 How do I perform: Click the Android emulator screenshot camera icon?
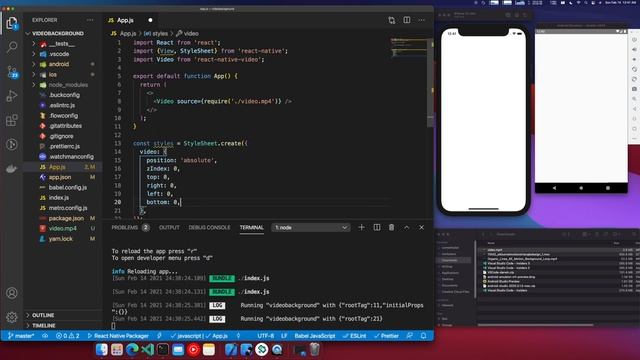tap(634, 89)
